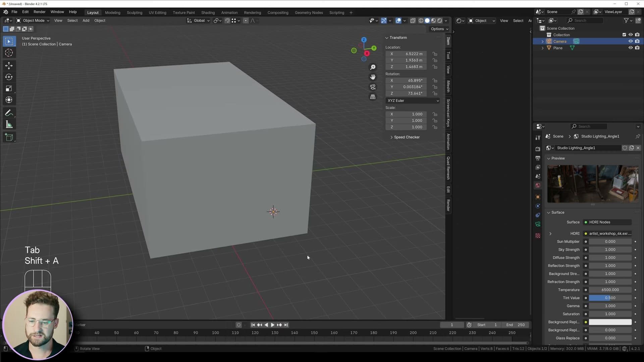Select the Move tool

click(9, 65)
